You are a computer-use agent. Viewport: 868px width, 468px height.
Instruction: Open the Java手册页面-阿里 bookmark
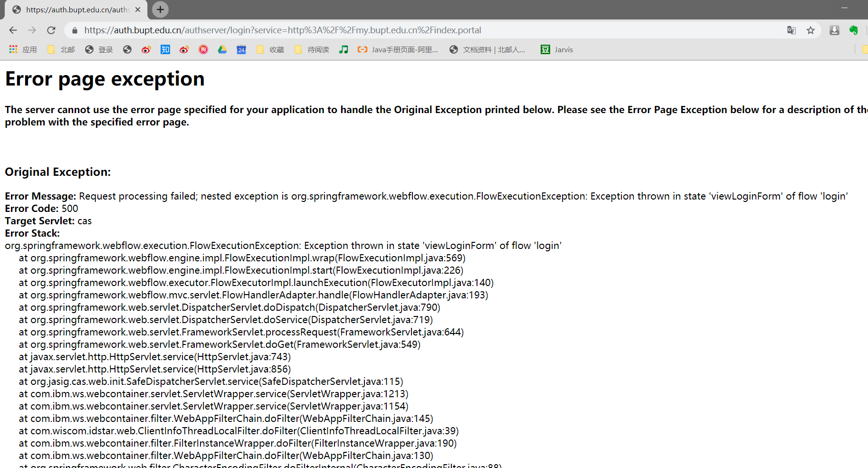click(398, 49)
